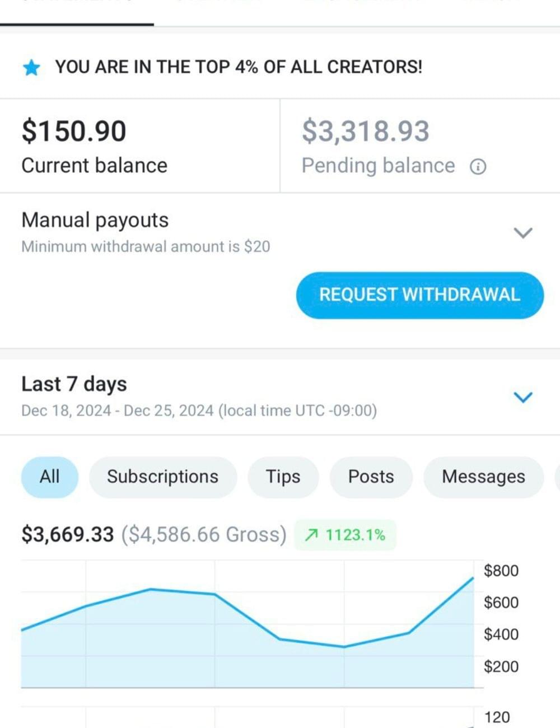The image size is (560, 728).
Task: Choose the Messages earnings filter
Action: 483,477
